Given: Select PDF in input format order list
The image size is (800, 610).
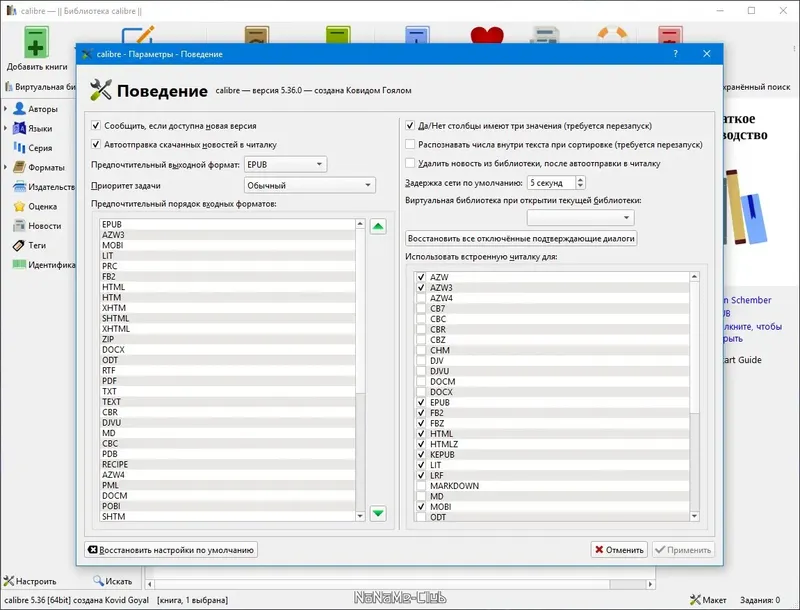Looking at the screenshot, I should click(228, 380).
